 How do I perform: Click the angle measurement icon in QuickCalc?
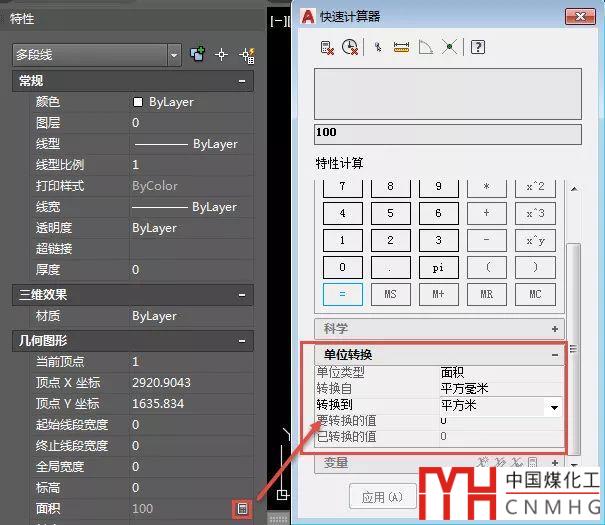pyautogui.click(x=425, y=47)
